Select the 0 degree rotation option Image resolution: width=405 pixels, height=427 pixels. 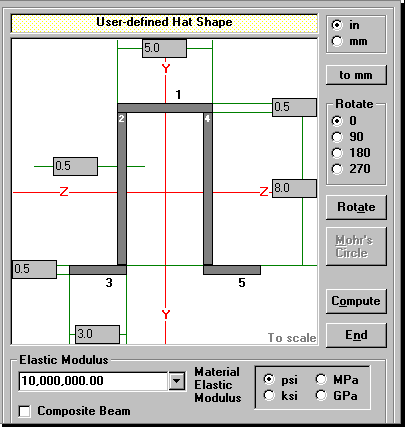point(337,121)
